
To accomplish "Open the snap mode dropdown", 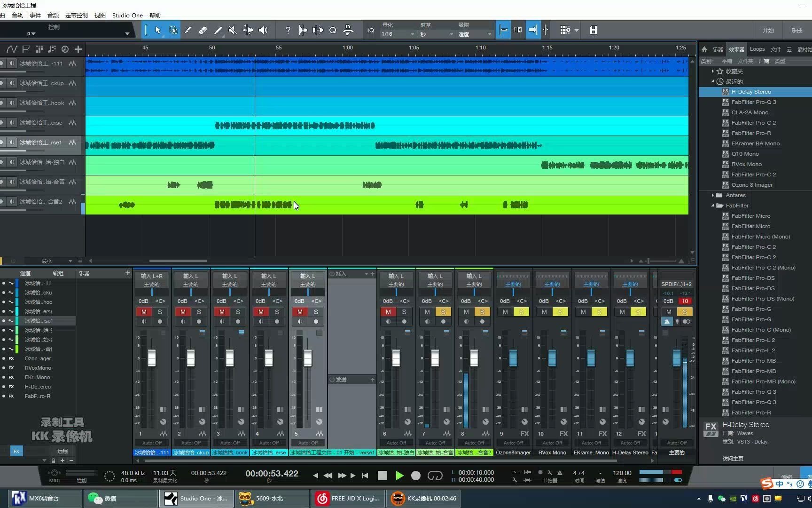I will pyautogui.click(x=475, y=34).
